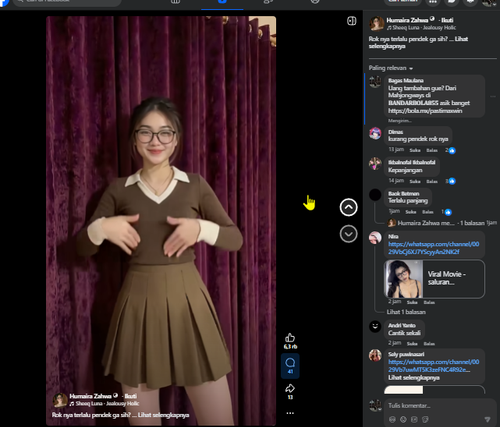
Task: Open Back Betmen's black profile picture
Action: click(x=375, y=195)
